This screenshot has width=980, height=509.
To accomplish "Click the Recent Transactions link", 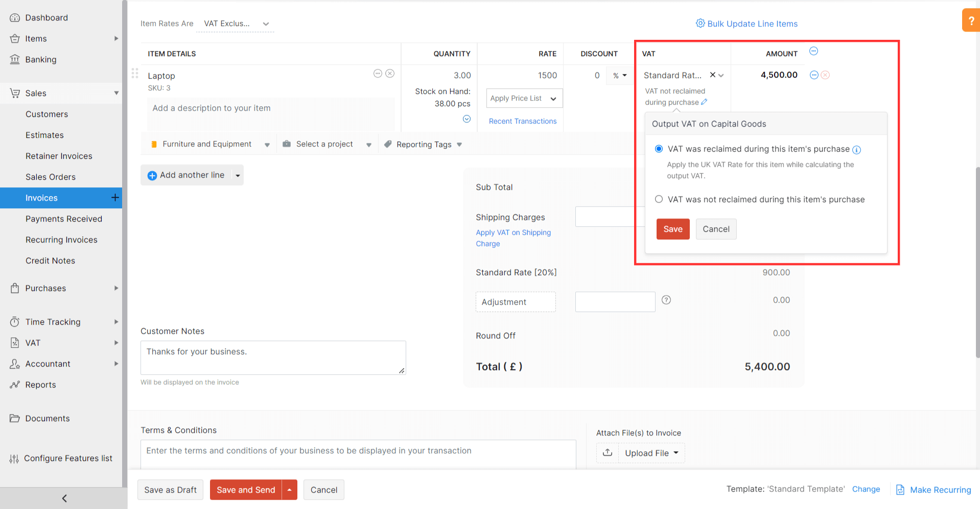I will coord(522,122).
